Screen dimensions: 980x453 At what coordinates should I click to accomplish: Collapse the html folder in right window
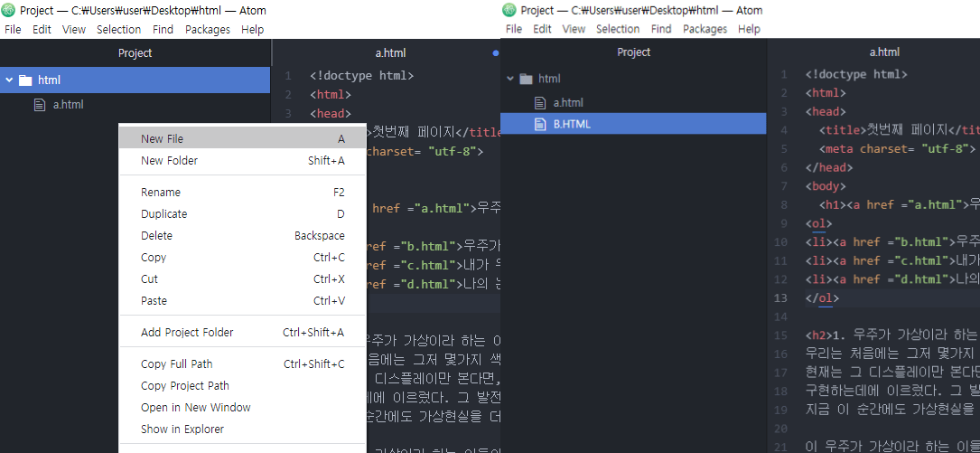510,79
